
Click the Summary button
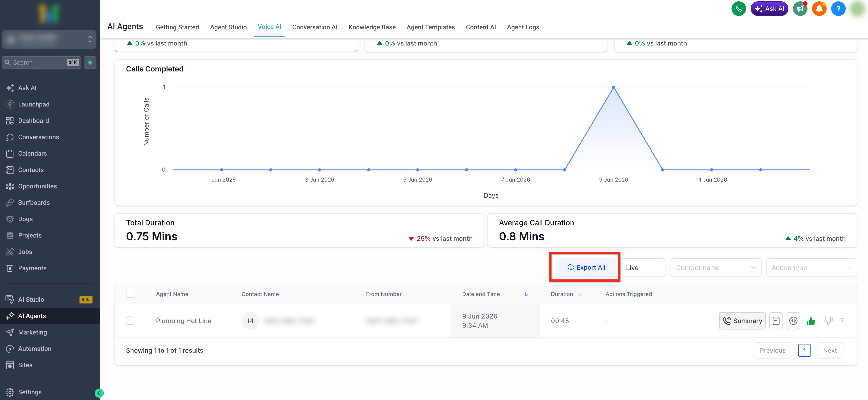click(x=742, y=321)
